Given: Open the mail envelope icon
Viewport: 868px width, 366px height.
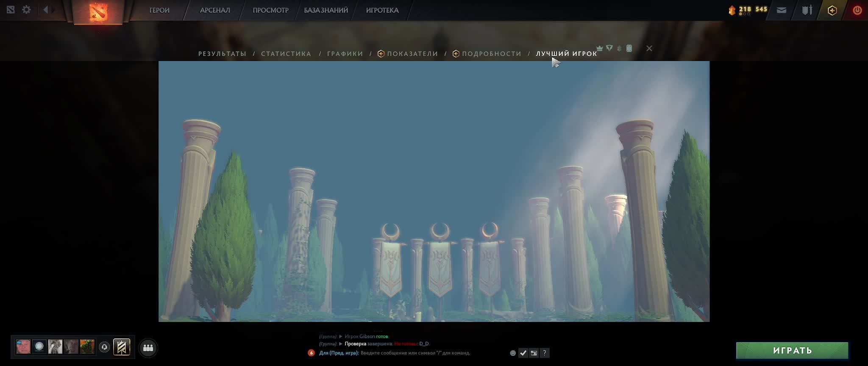Looking at the screenshot, I should (x=782, y=10).
